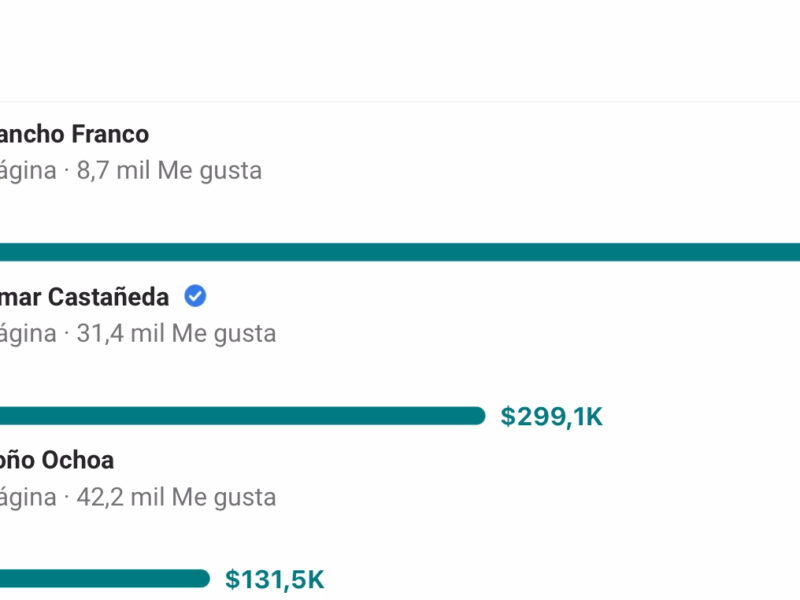
Task: Click the Página label under Ochoa
Action: (x=28, y=496)
